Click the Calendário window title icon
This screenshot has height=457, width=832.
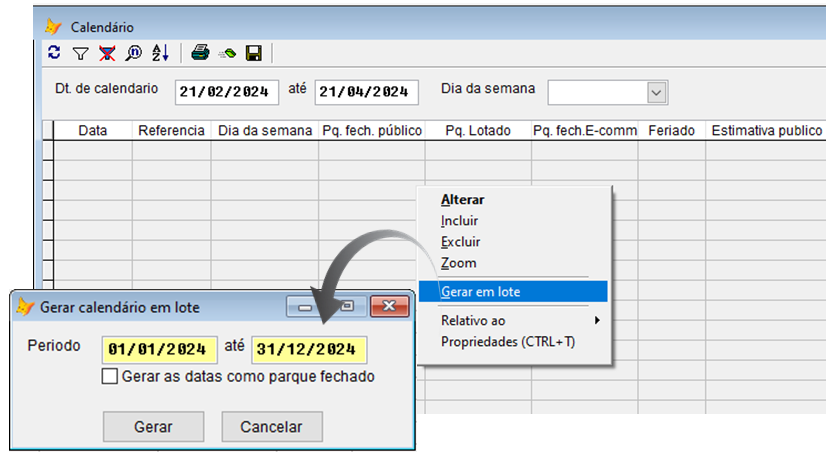coord(53,27)
